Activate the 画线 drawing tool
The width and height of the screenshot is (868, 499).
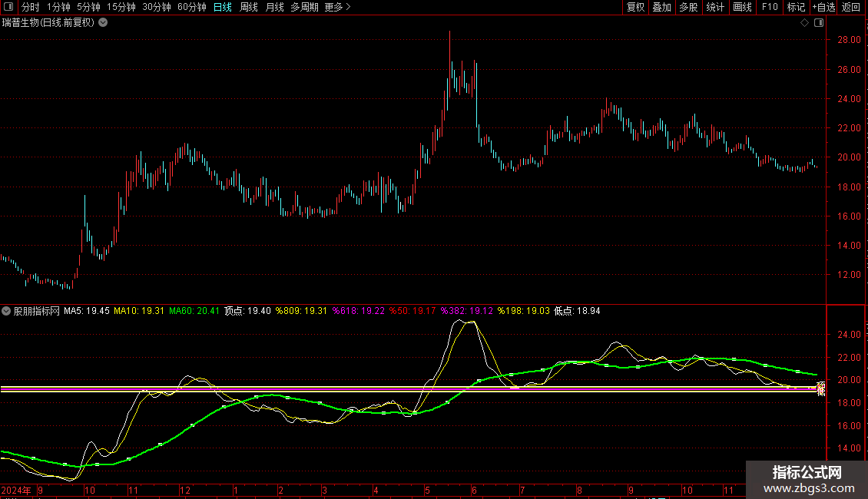pyautogui.click(x=742, y=7)
